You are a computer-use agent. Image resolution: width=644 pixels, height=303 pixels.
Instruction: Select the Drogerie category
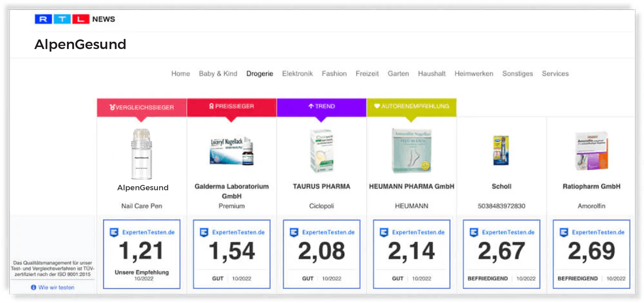coord(259,74)
